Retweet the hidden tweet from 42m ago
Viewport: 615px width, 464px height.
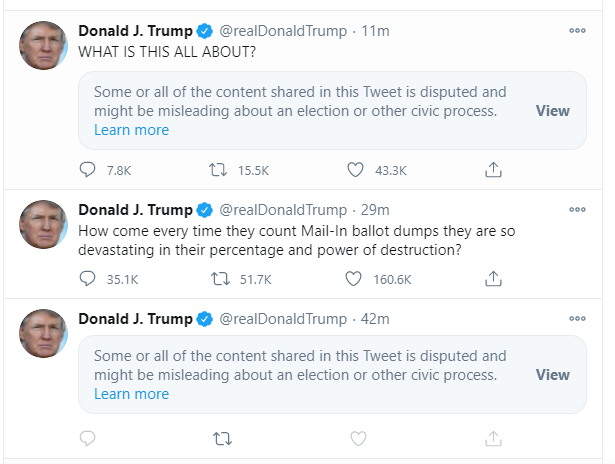[222, 439]
